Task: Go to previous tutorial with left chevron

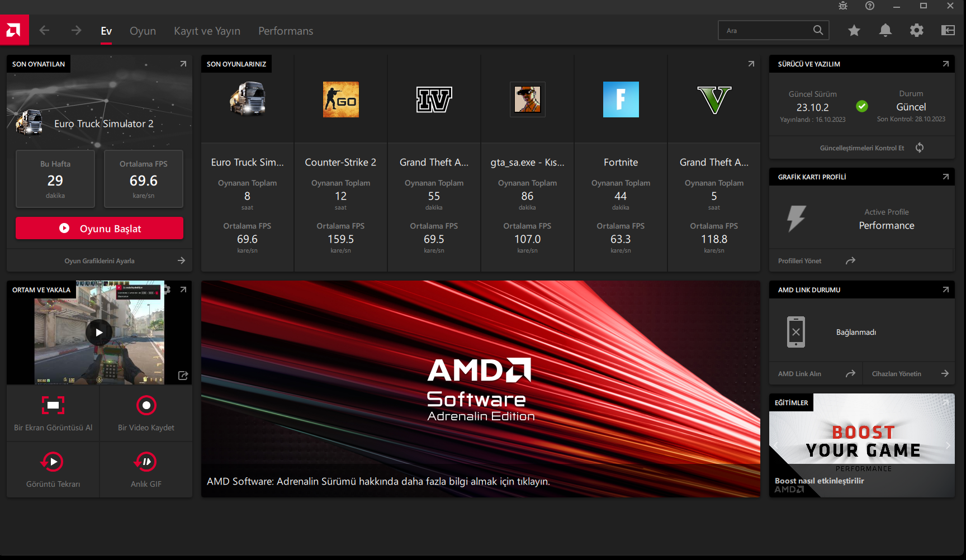Action: click(x=776, y=445)
